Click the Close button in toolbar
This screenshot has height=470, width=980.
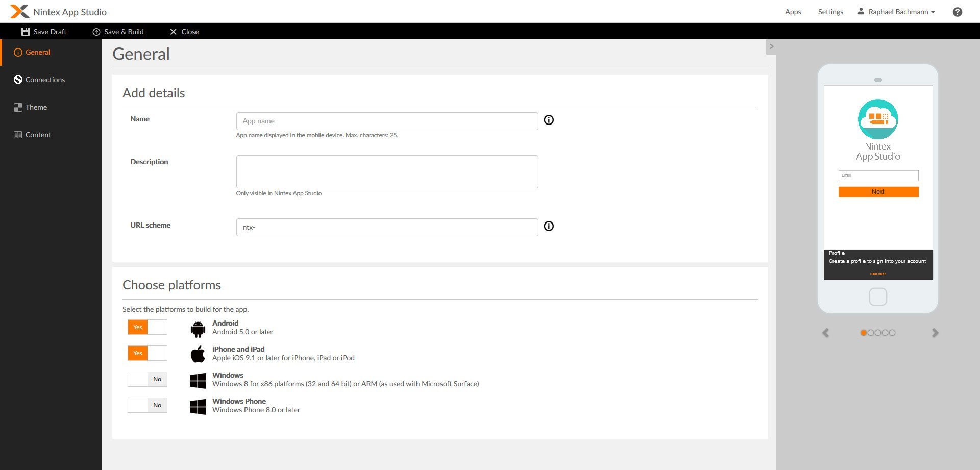coord(184,32)
